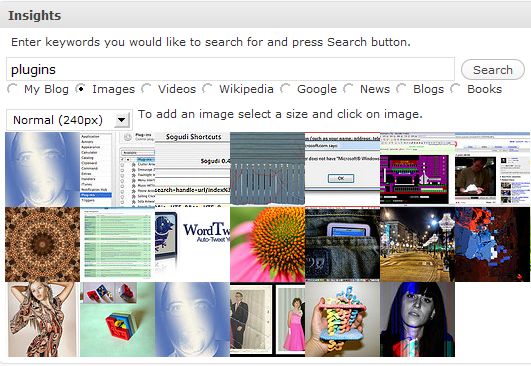Click the Search button

tap(492, 70)
